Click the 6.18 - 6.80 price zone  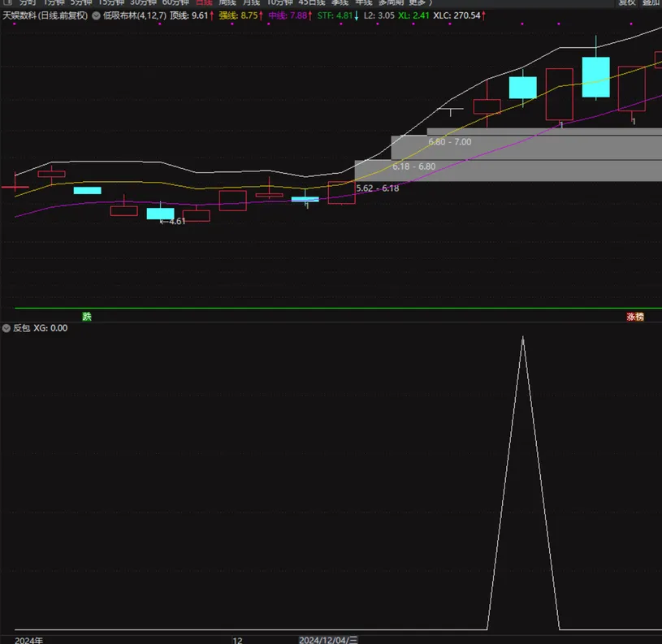point(413,166)
